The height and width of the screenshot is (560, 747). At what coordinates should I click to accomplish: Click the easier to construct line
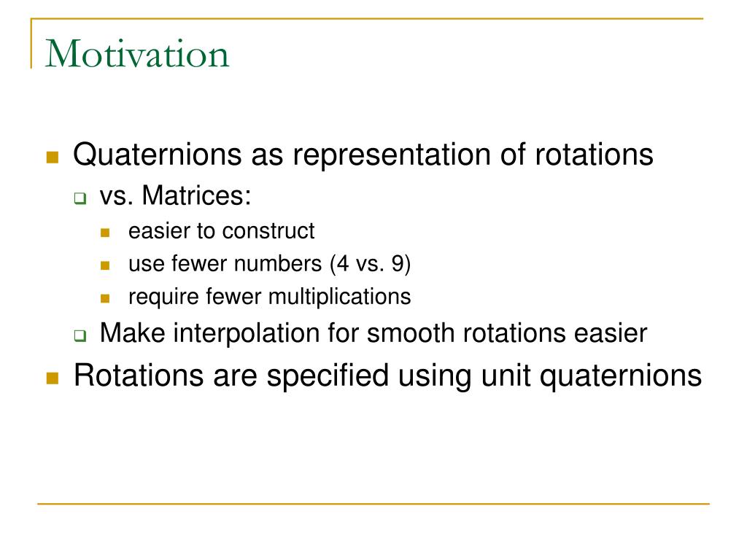click(222, 231)
